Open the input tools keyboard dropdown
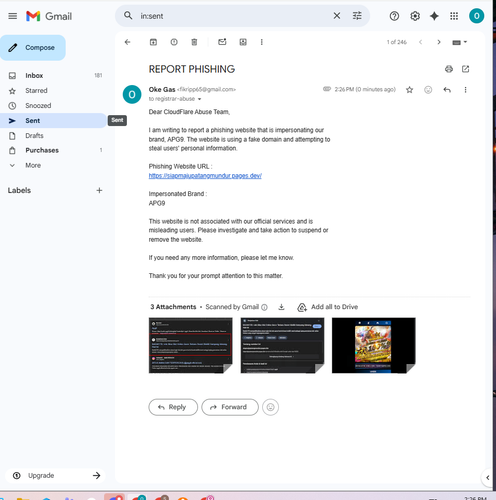Image resolution: width=496 pixels, height=500 pixels. 460,42
